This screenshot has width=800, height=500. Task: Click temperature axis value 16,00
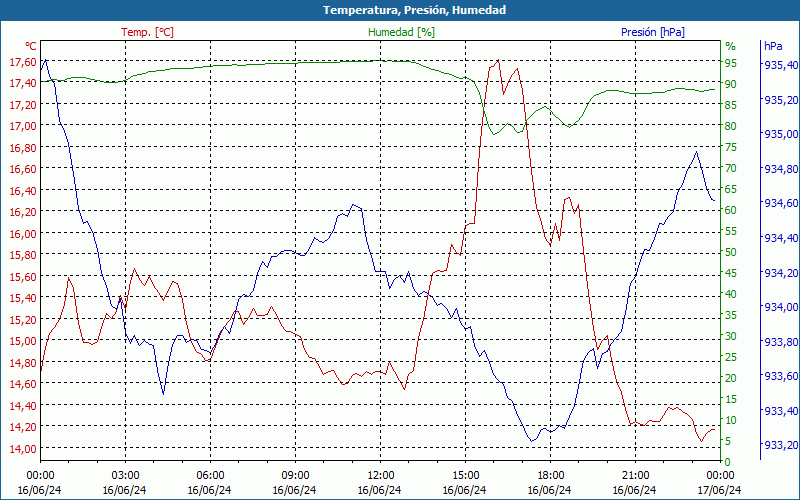click(23, 233)
